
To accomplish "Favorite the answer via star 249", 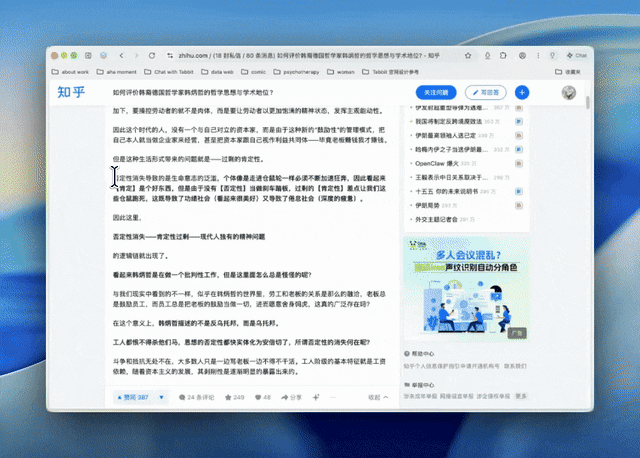I will click(234, 397).
